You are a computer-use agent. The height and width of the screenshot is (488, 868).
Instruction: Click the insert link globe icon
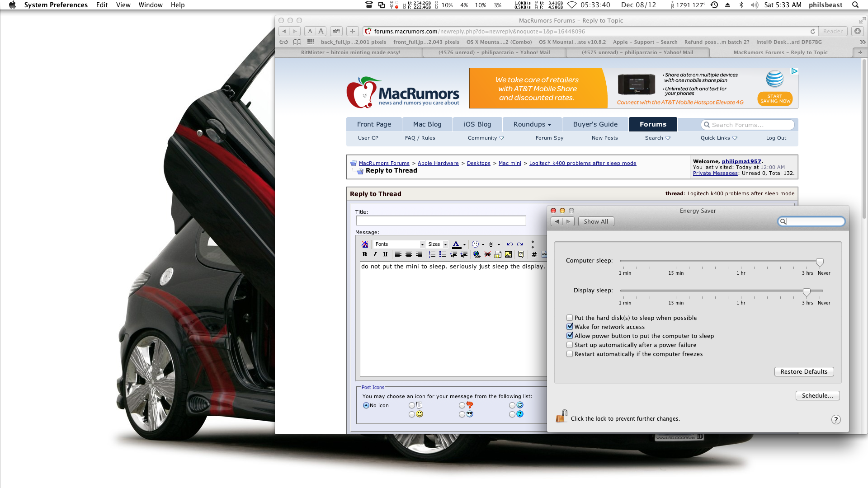pyautogui.click(x=476, y=254)
